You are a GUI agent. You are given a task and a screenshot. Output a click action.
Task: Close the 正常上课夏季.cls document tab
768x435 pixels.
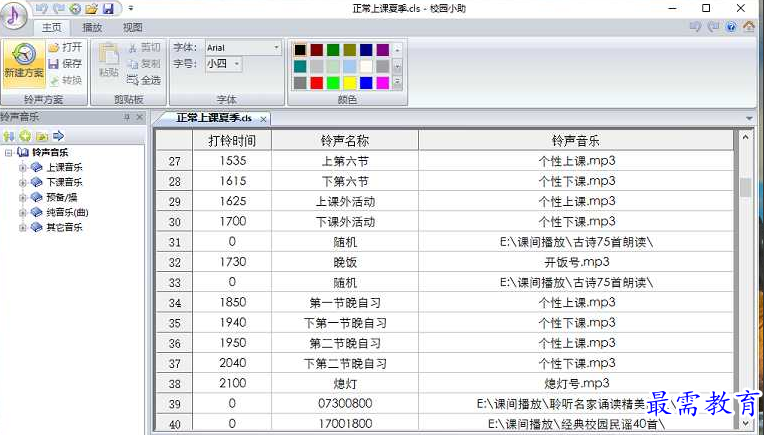(x=264, y=119)
